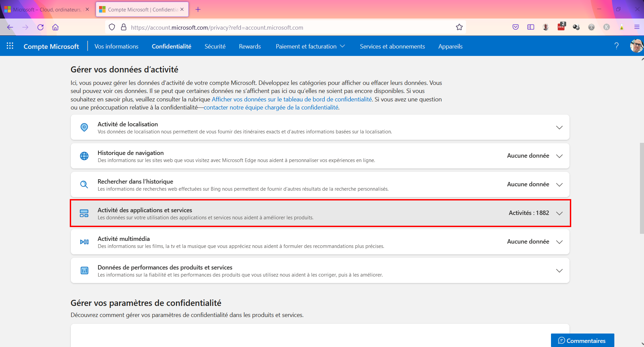
Task: Click the globe icon of Historique de navigation
Action: coord(84,156)
